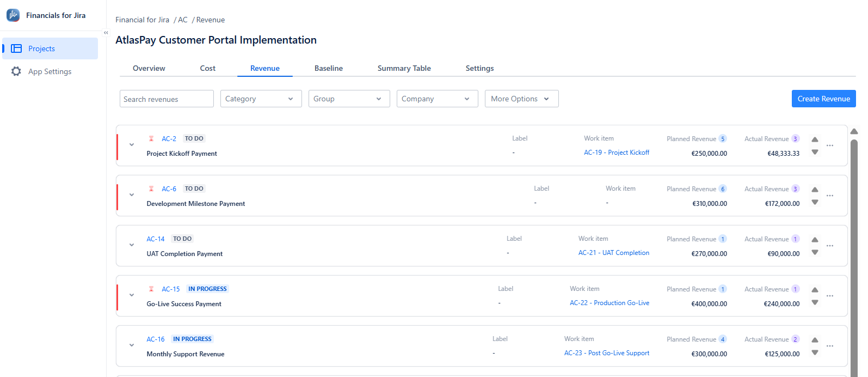Expand the UAT Completion Payment row
Image resolution: width=868 pixels, height=377 pixels.
pos(132,245)
